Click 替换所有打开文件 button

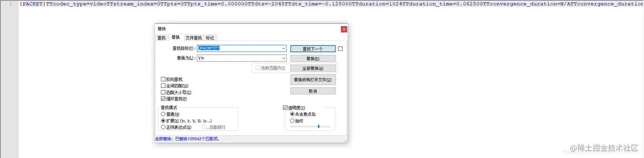pos(313,80)
